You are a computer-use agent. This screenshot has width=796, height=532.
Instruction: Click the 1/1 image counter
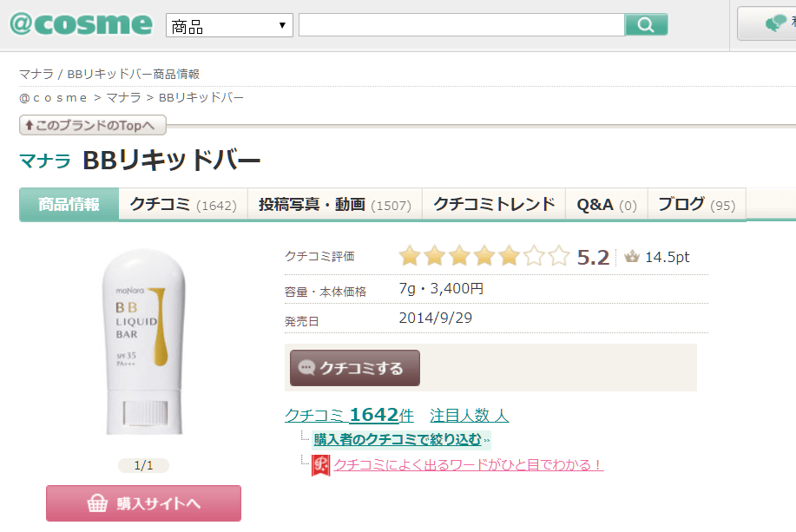144,465
